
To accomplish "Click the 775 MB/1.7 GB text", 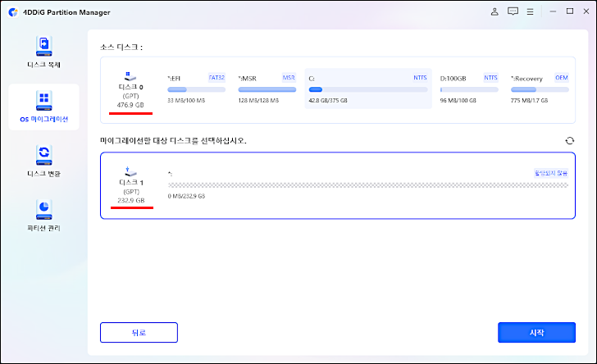I will click(529, 101).
